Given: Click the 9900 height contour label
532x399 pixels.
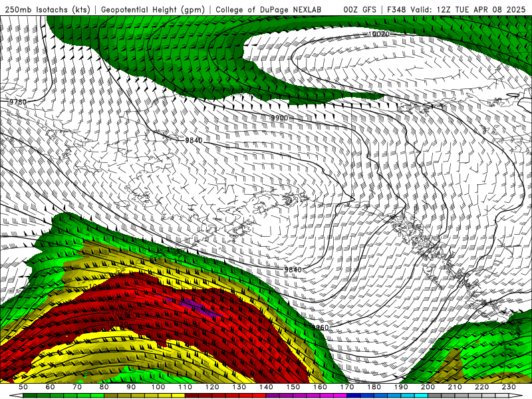Looking at the screenshot, I should [x=279, y=118].
